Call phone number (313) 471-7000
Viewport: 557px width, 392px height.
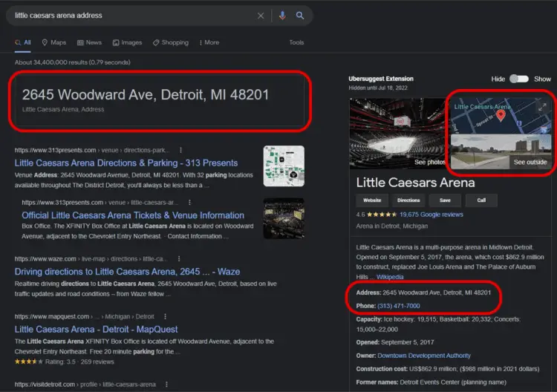tap(399, 306)
